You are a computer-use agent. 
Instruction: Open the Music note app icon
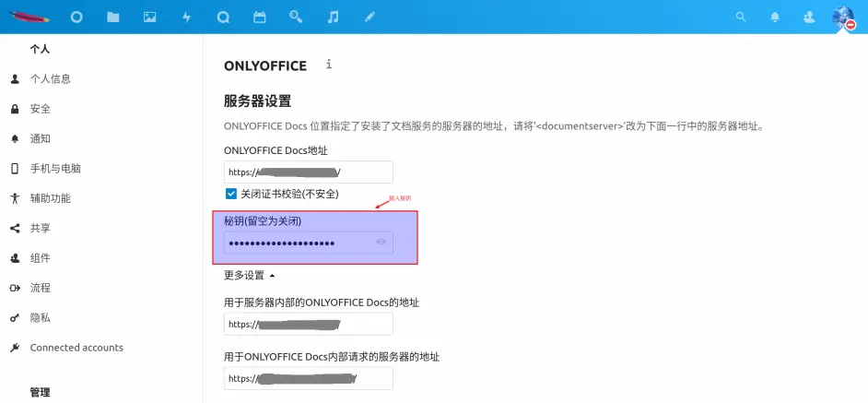333,17
